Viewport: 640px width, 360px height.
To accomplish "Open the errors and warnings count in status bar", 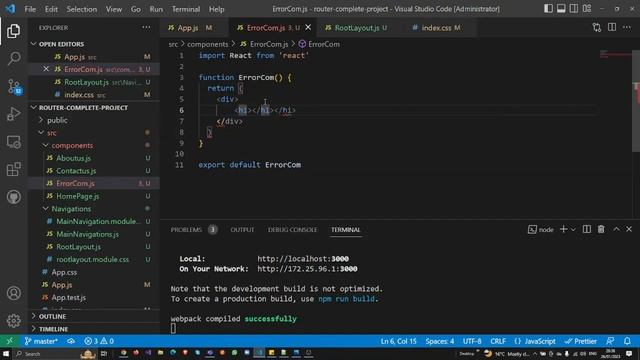I will [99, 341].
